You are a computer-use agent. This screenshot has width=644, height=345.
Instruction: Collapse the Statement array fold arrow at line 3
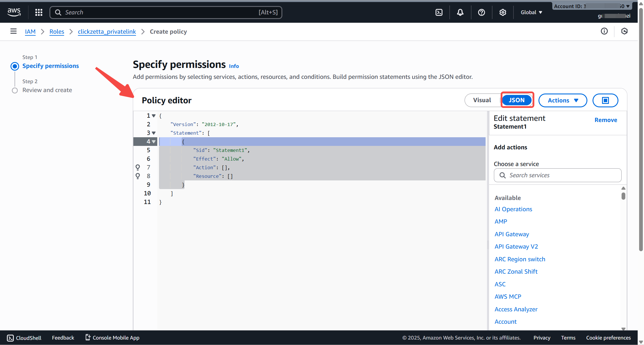pyautogui.click(x=154, y=133)
